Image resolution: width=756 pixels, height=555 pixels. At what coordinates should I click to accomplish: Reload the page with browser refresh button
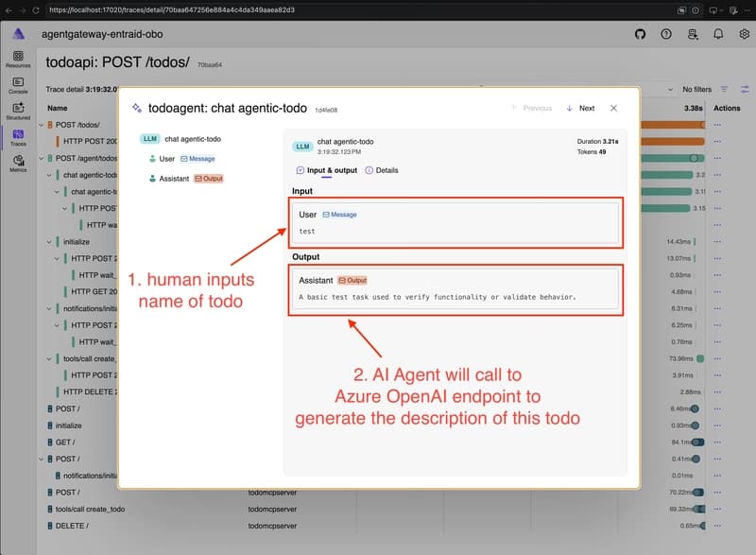36,10
